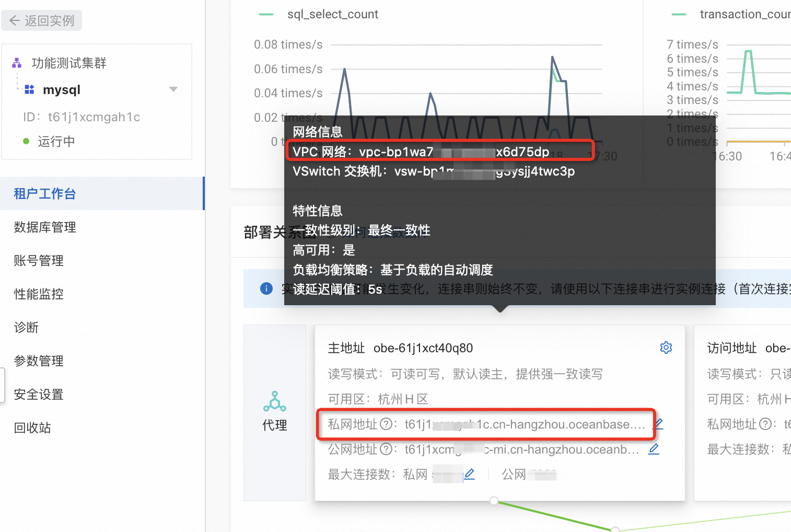The image size is (791, 532).
Task: Click the 功能测试集群 cluster icon
Action: coord(17,63)
